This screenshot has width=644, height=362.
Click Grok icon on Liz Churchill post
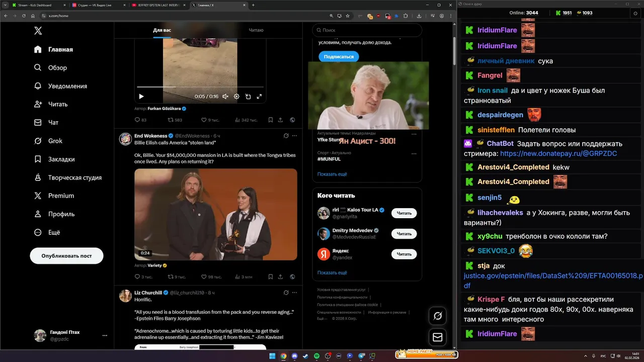tap(286, 292)
